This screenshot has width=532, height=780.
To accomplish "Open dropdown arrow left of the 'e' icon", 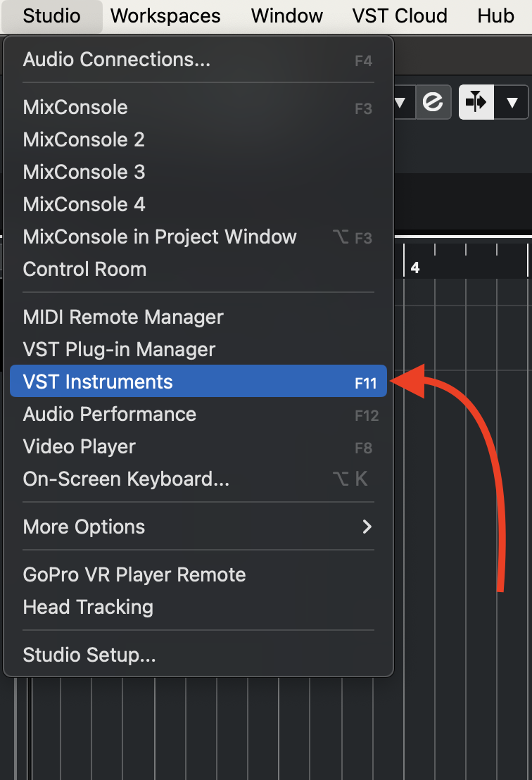I will pyautogui.click(x=400, y=103).
